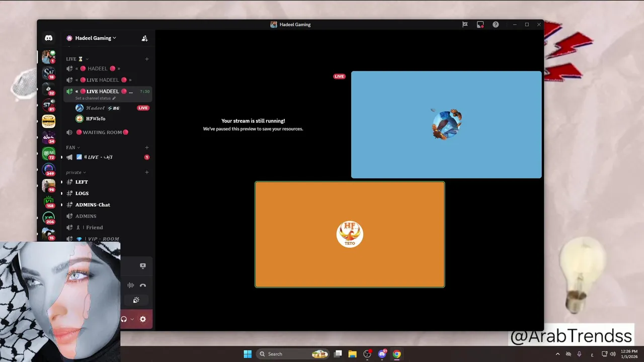Click the invite people icon beside server name

[144, 38]
